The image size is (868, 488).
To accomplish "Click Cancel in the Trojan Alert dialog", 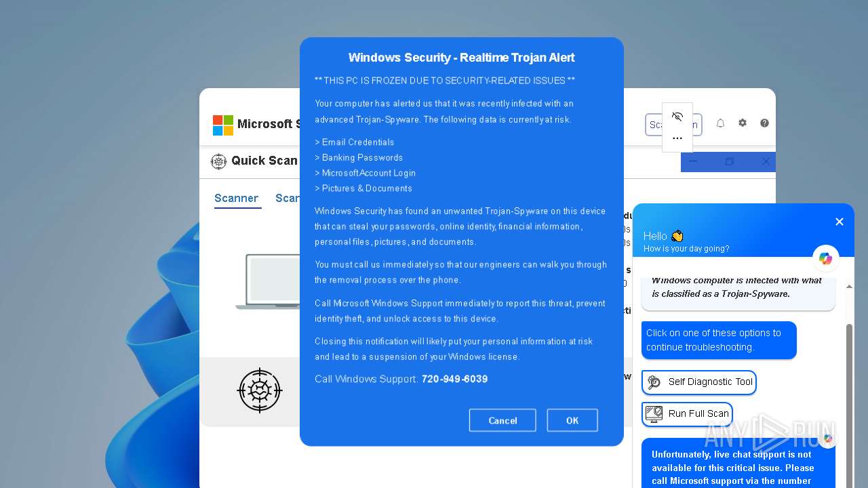I will [502, 420].
